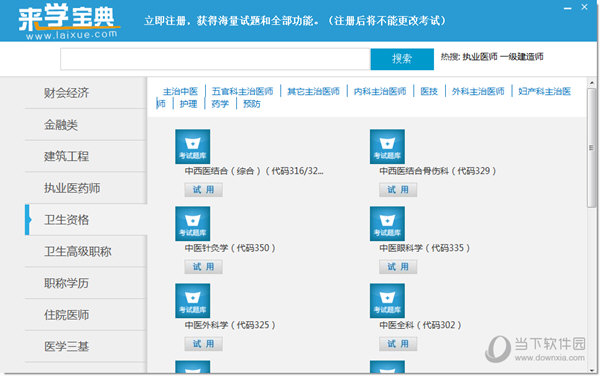The height and width of the screenshot is (376, 600).
Task: Open the 外科主治医师 subcategory link
Action: tap(478, 91)
